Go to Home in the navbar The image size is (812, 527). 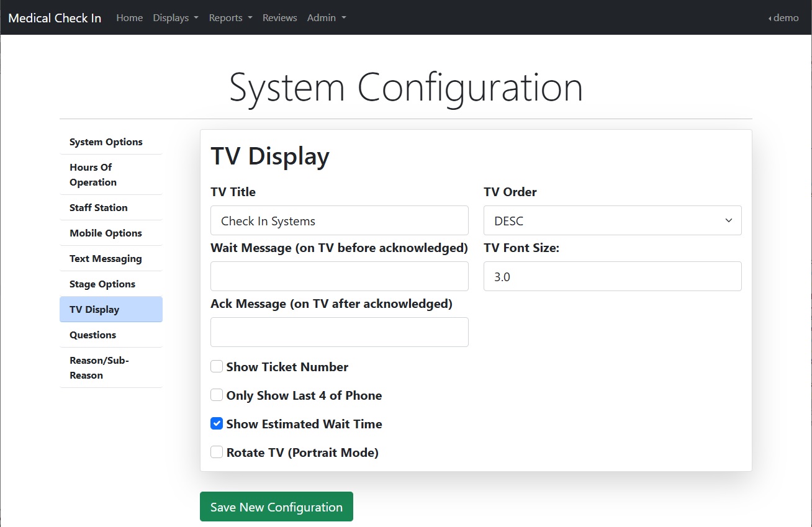coord(129,17)
